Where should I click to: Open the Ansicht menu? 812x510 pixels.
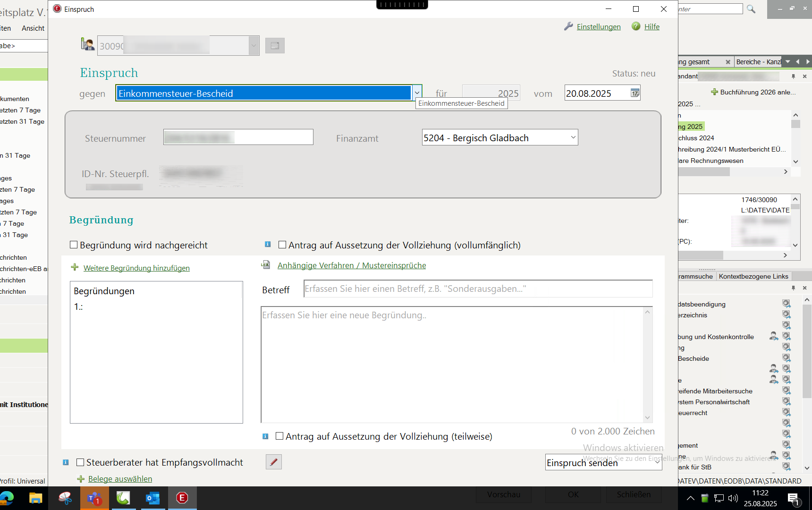point(33,28)
